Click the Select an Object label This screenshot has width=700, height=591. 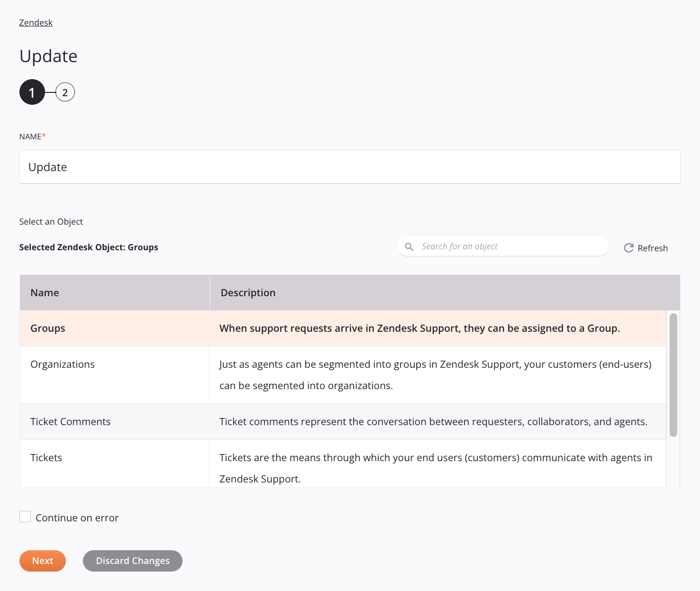(x=51, y=222)
